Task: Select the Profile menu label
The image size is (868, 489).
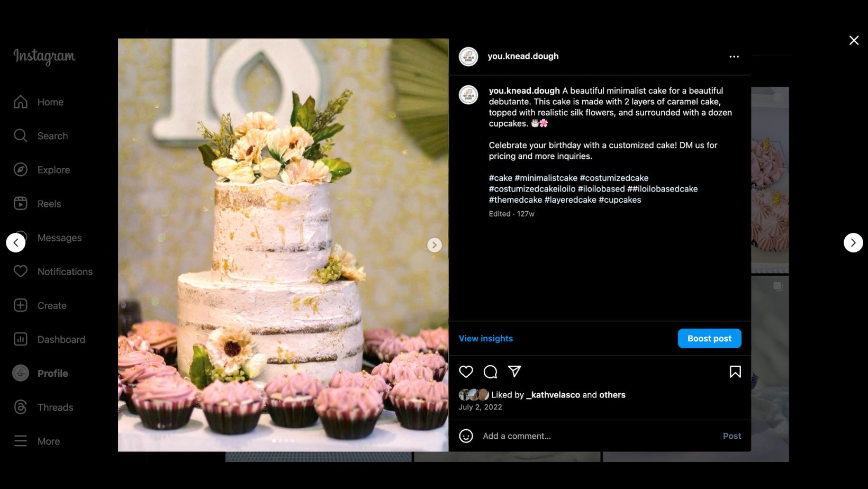Action: [52, 373]
